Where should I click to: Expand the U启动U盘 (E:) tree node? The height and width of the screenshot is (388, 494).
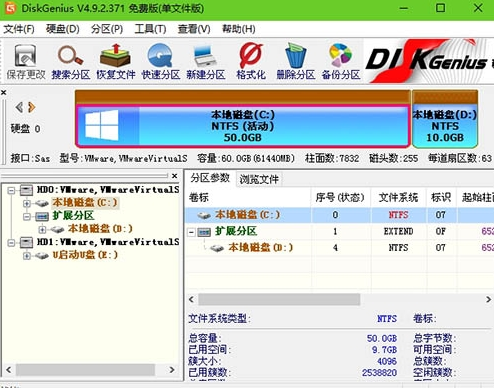pos(27,256)
